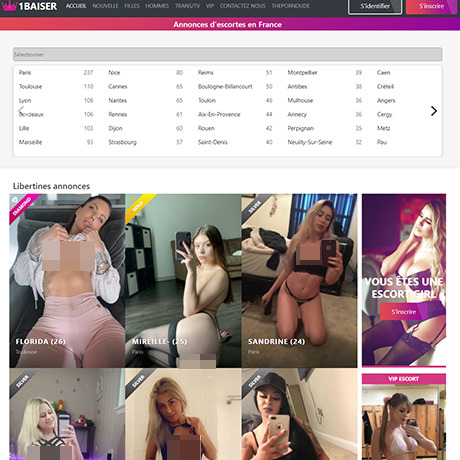Click S'inscrire button on the side banner

[404, 312]
